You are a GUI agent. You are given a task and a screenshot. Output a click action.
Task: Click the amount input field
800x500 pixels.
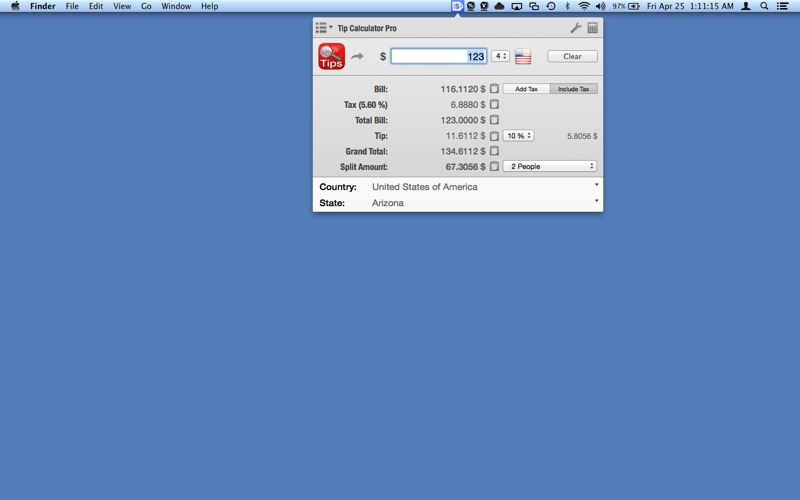(x=439, y=56)
